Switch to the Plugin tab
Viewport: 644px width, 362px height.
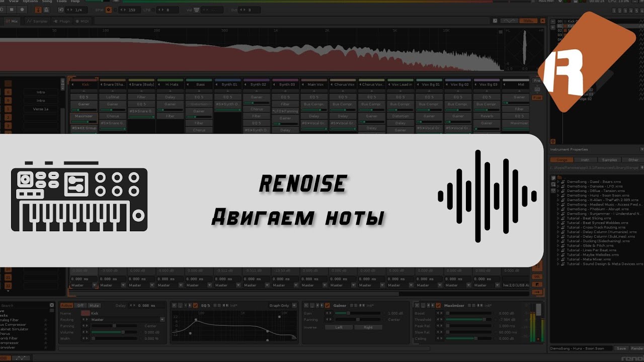(x=62, y=21)
